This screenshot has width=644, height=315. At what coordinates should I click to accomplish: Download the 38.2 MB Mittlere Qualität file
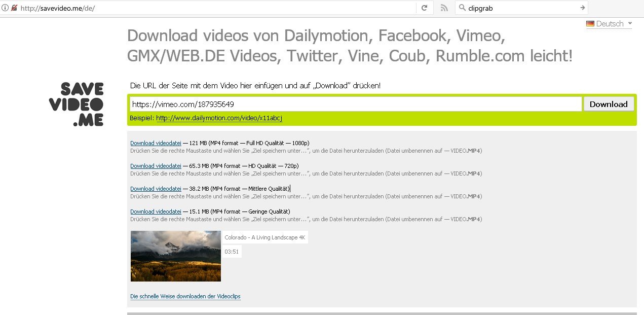(x=156, y=189)
